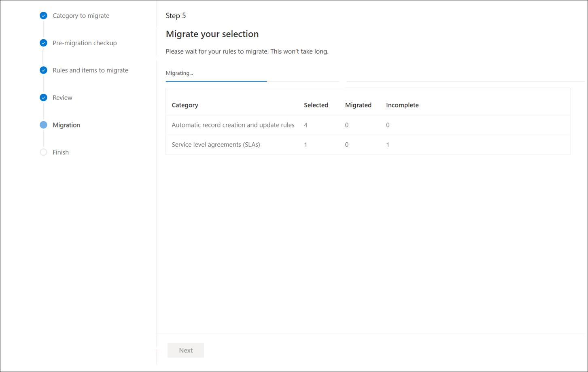Select Automatic record creation and update rules row
This screenshot has width=588, height=372.
point(368,125)
